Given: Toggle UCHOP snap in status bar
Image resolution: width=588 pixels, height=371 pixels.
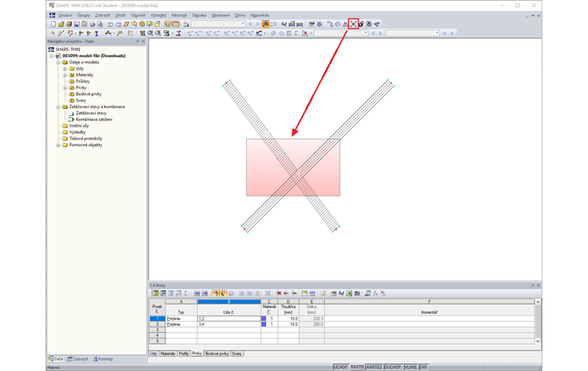Looking at the screenshot, I should coord(340,367).
